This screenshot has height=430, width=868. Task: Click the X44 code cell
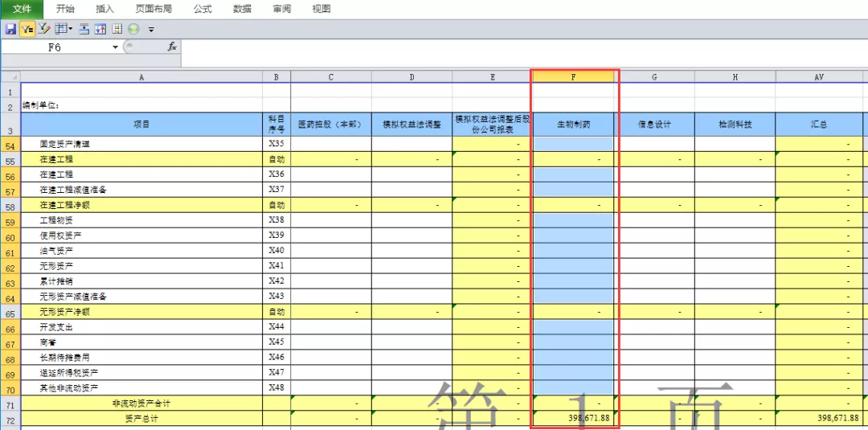pyautogui.click(x=276, y=327)
